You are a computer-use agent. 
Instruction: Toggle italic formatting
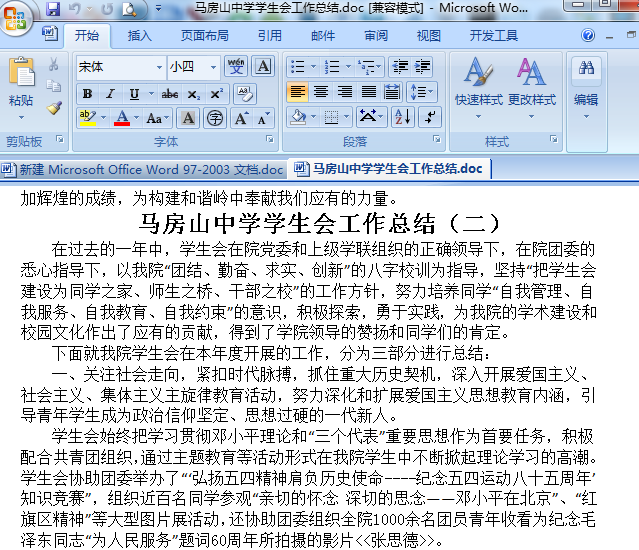click(110, 94)
